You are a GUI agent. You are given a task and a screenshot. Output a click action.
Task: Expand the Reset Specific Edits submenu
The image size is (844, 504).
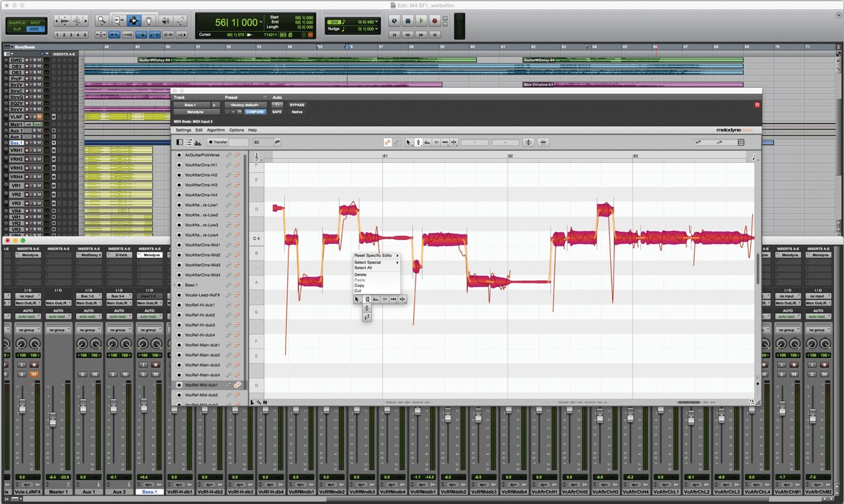tap(376, 256)
